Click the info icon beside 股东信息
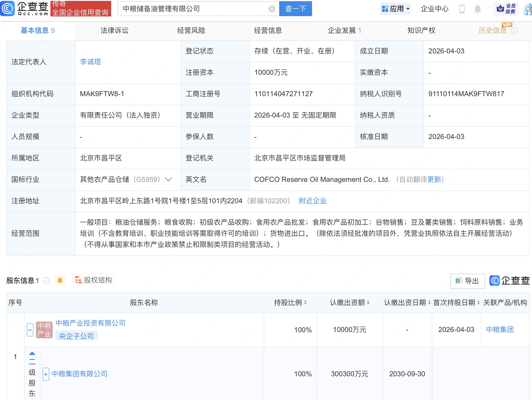The width and height of the screenshot is (532, 400). pos(46,280)
